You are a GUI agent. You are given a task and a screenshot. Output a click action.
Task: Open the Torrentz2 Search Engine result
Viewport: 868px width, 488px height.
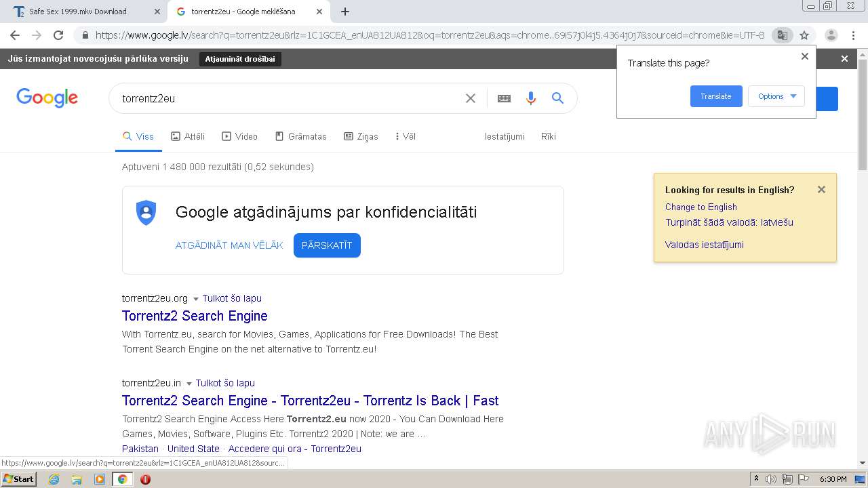[195, 316]
